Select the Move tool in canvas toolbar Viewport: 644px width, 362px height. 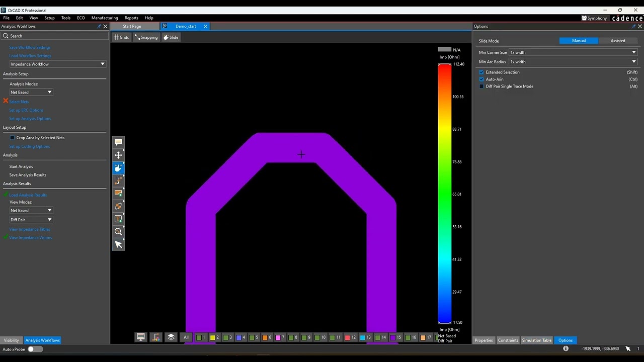tap(118, 155)
